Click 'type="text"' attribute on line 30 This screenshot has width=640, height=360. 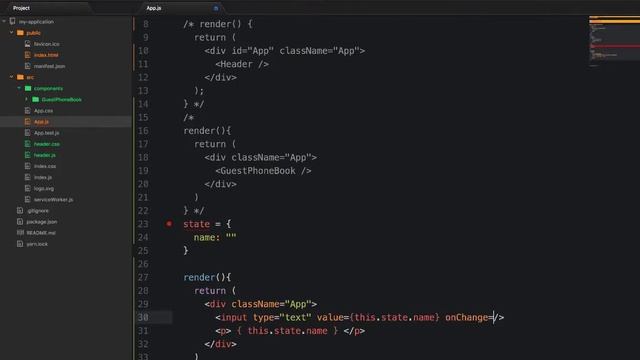(x=282, y=317)
